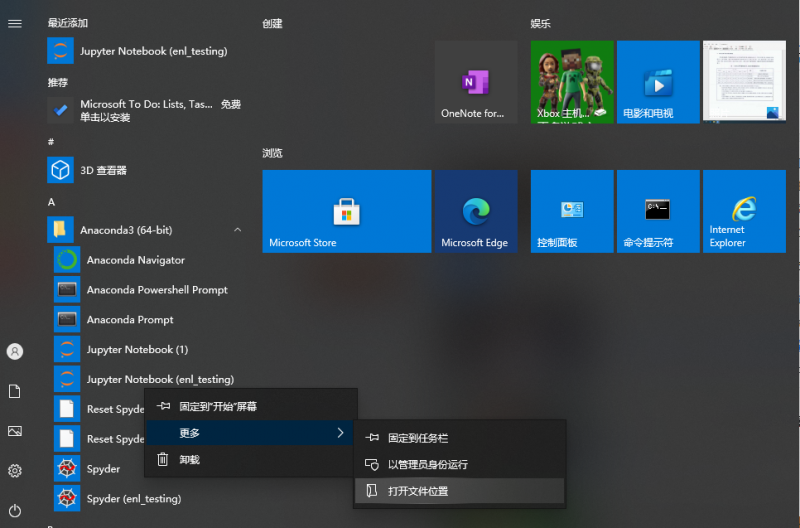Click the Power icon in left sidebar

tap(15, 510)
